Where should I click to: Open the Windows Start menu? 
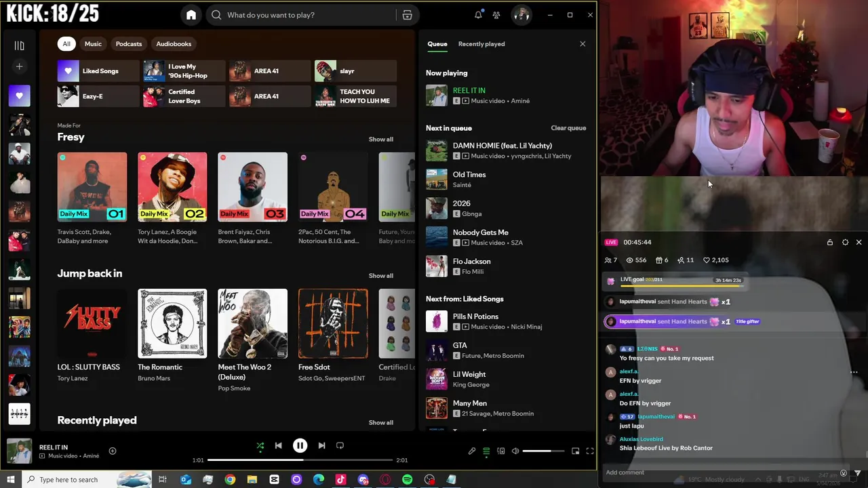10,479
